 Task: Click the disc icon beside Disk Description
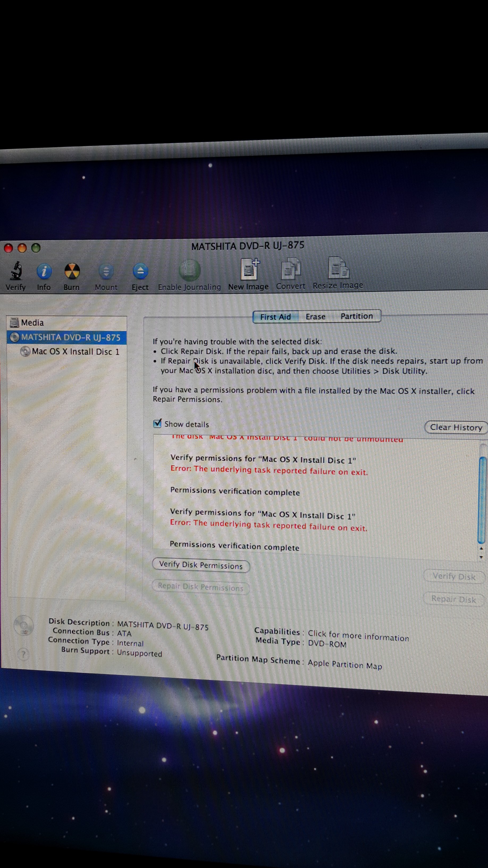24,625
